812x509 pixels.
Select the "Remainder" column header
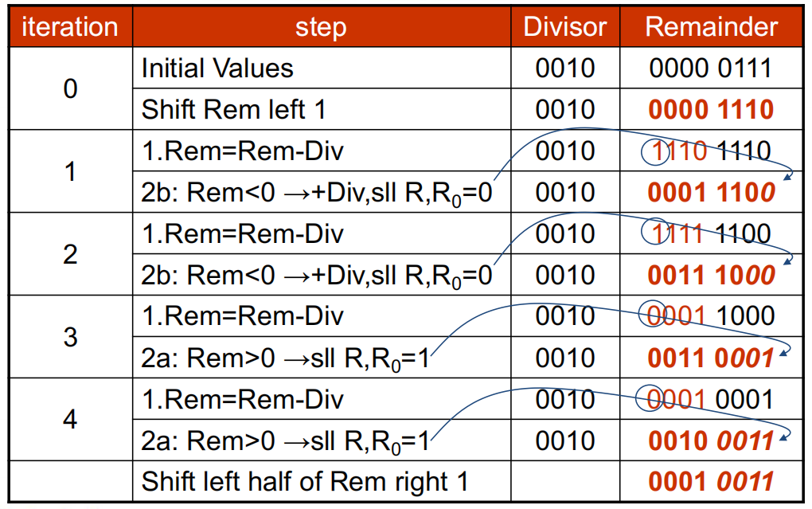pyautogui.click(x=711, y=27)
